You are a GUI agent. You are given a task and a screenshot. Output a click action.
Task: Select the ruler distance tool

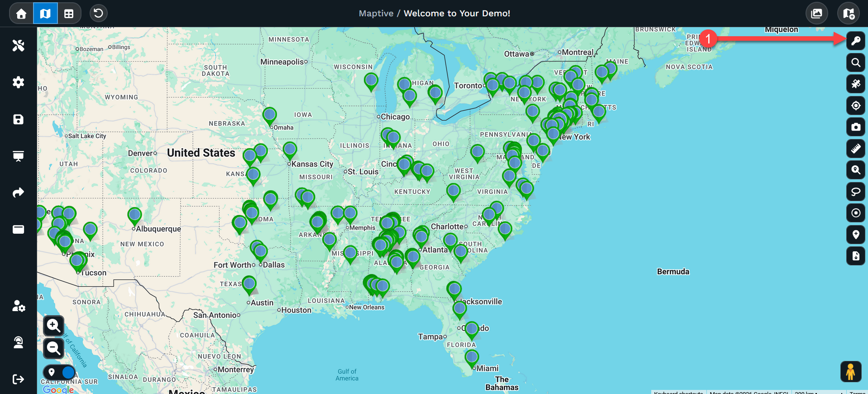point(855,149)
